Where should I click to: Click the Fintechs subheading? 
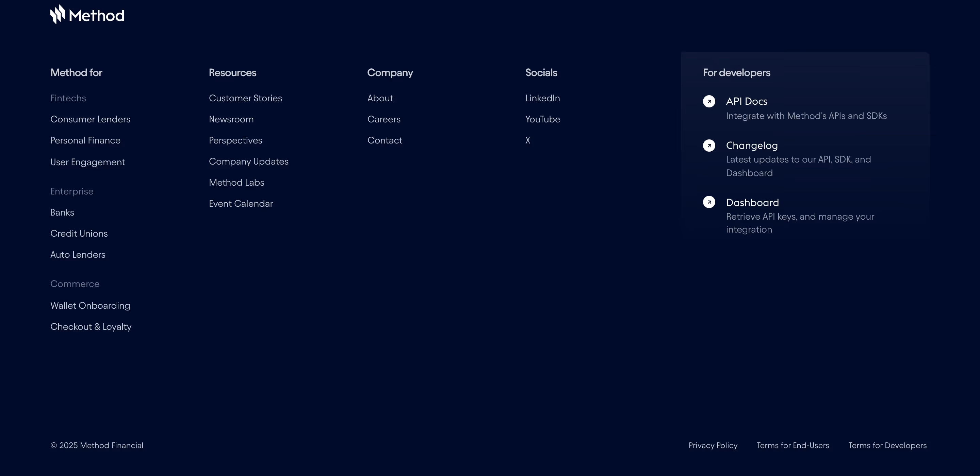click(68, 98)
